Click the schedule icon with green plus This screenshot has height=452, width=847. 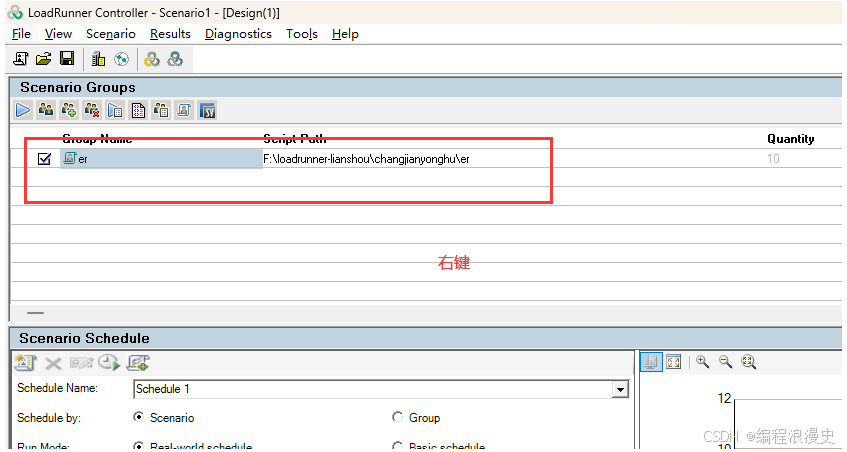pos(138,363)
